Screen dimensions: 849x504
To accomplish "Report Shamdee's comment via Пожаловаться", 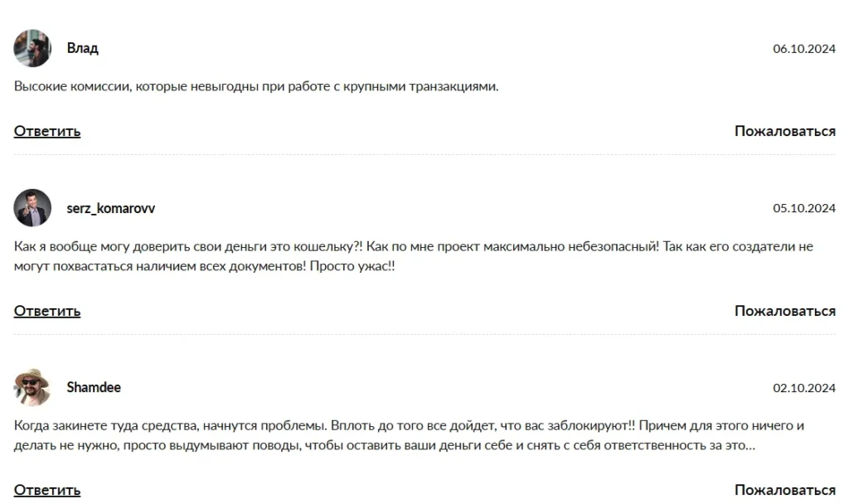I will 784,488.
